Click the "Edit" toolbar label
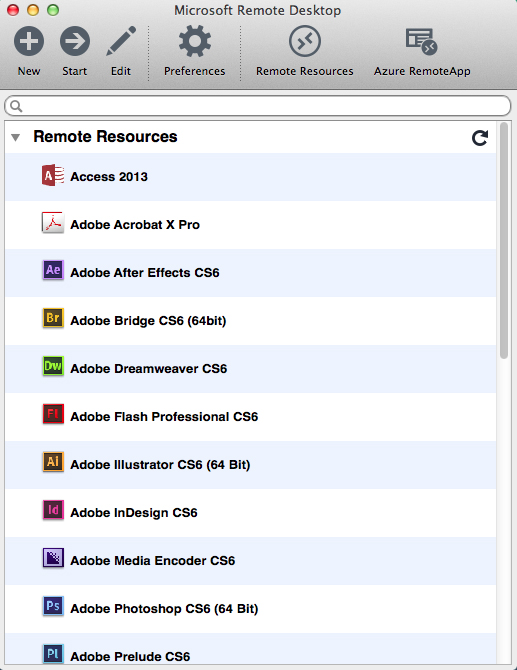 (x=120, y=71)
